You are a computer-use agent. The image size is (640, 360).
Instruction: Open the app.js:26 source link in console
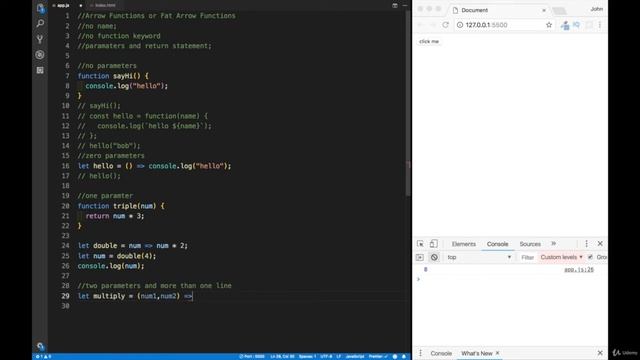coord(579,270)
